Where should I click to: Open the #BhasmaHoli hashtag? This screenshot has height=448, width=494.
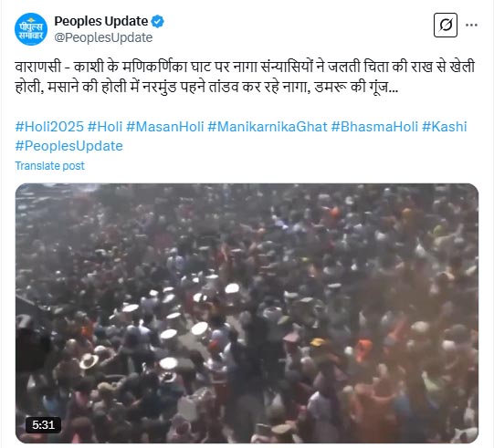(374, 127)
